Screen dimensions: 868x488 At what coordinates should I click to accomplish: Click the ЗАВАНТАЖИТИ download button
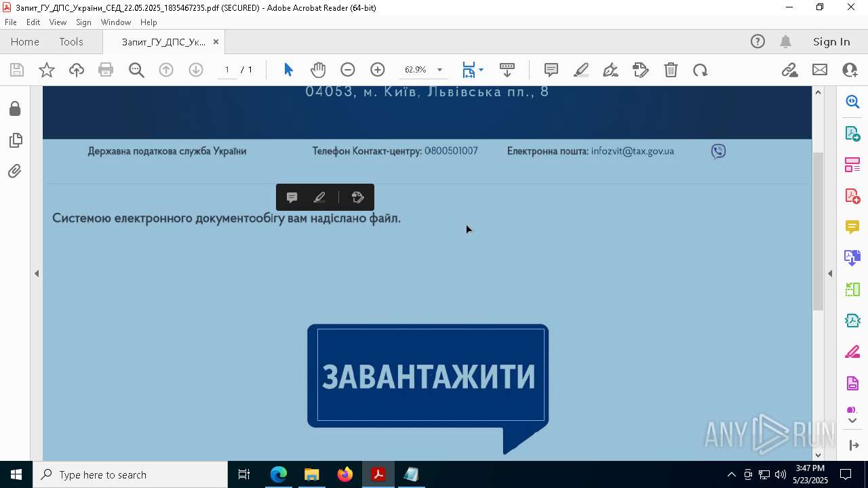point(428,376)
